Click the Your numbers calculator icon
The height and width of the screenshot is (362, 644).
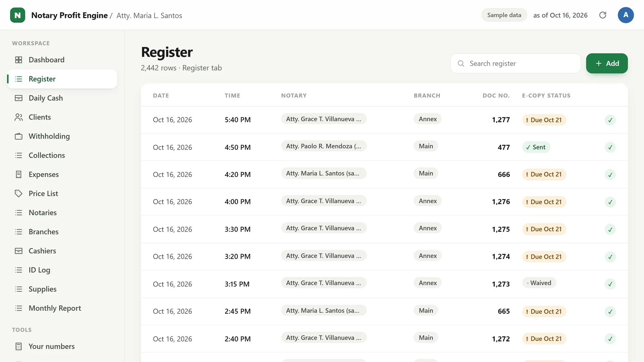pyautogui.click(x=19, y=346)
